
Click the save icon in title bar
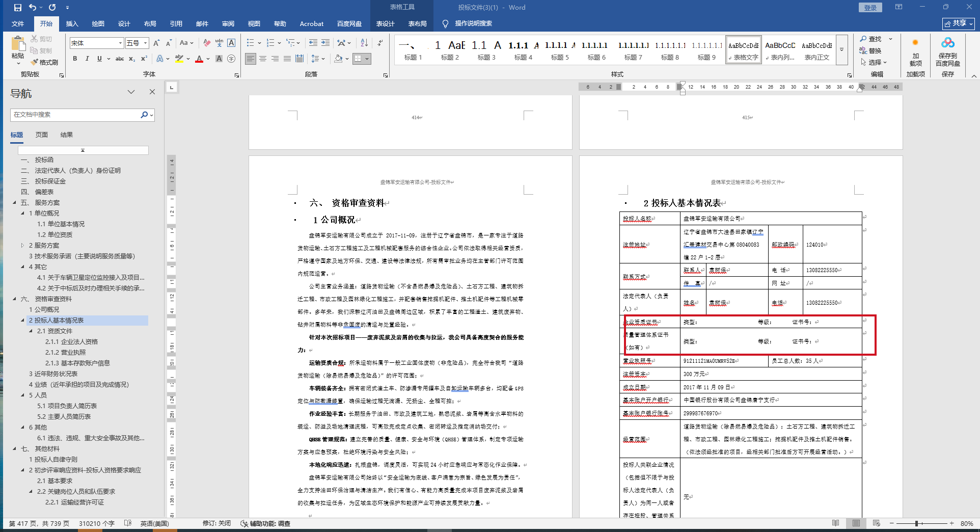point(18,8)
